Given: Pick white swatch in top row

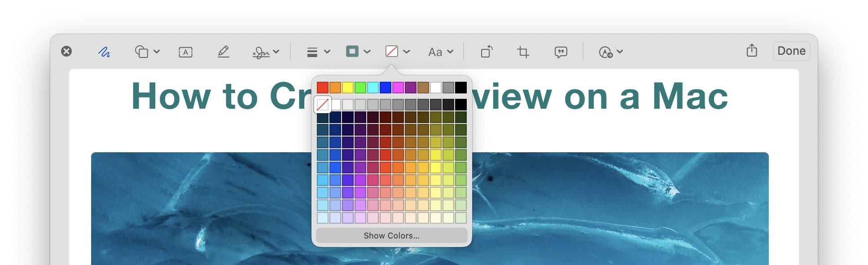Looking at the screenshot, I should tap(436, 87).
